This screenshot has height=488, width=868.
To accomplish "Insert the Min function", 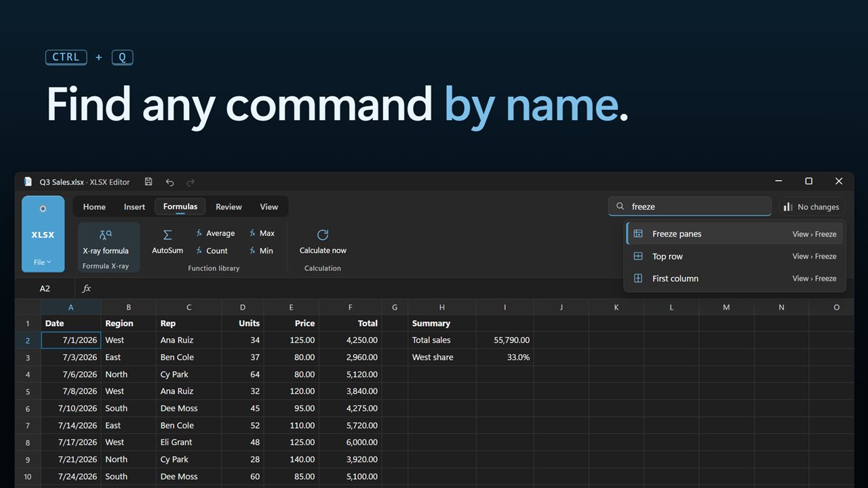I will [261, 251].
